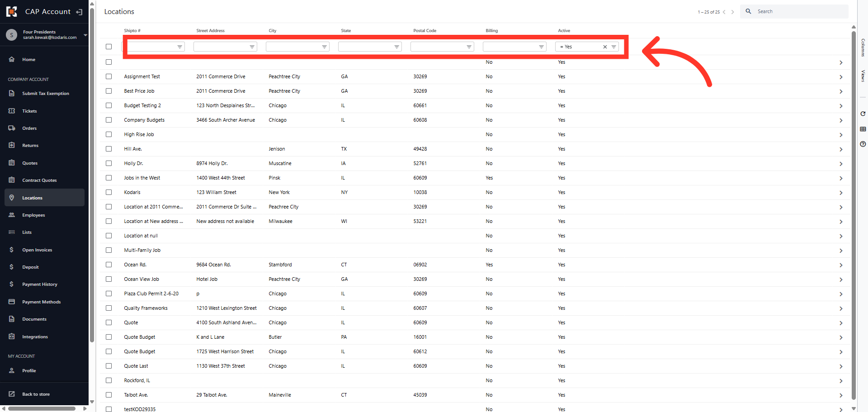The height and width of the screenshot is (412, 868).
Task: Sort by Postal Code column header
Action: click(425, 31)
